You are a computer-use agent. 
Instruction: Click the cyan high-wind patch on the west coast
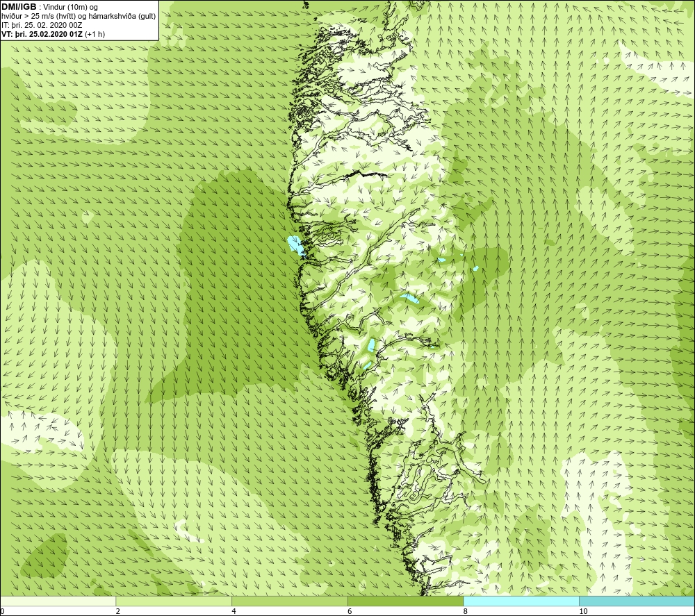point(295,247)
